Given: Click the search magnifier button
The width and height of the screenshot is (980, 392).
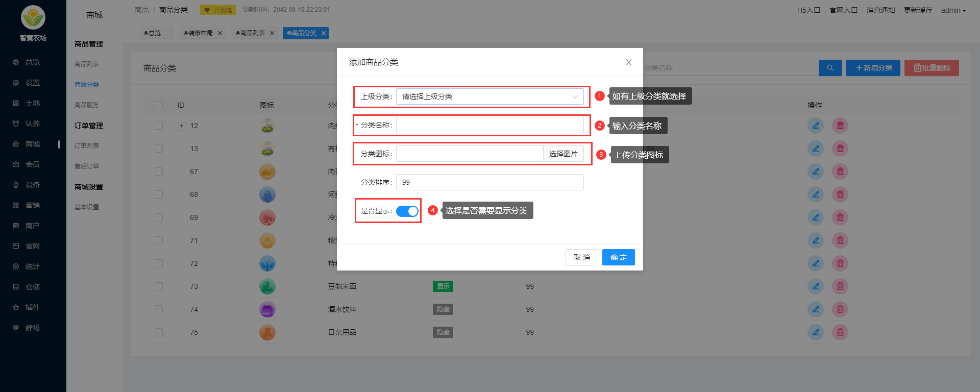Looking at the screenshot, I should pyautogui.click(x=830, y=68).
